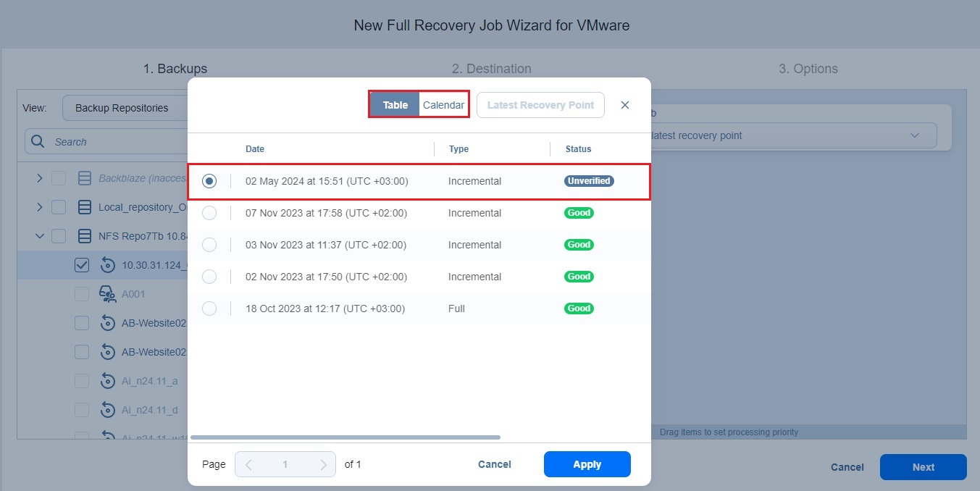
Task: Open the latest recovery point dropdown
Action: click(914, 135)
